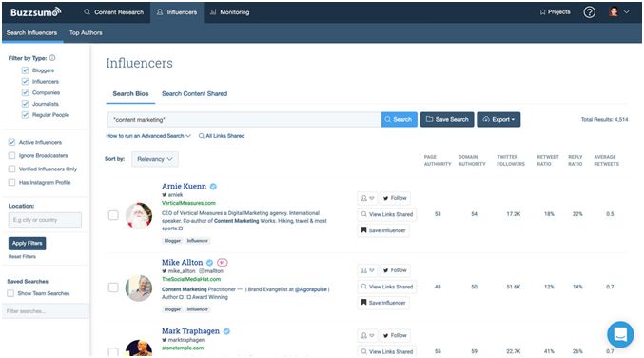644x358 pixels.
Task: Click Mike Allton's verified badge icon
Action: (x=209, y=262)
